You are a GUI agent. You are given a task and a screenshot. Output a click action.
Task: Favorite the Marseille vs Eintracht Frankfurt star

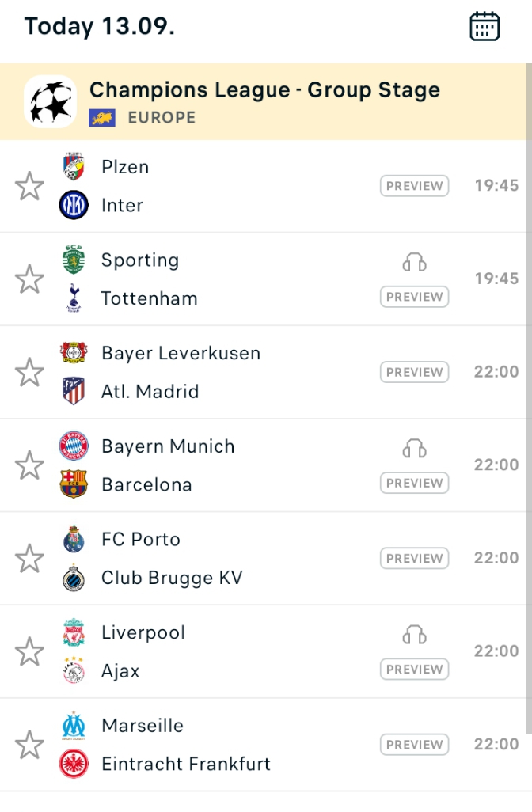(x=29, y=745)
